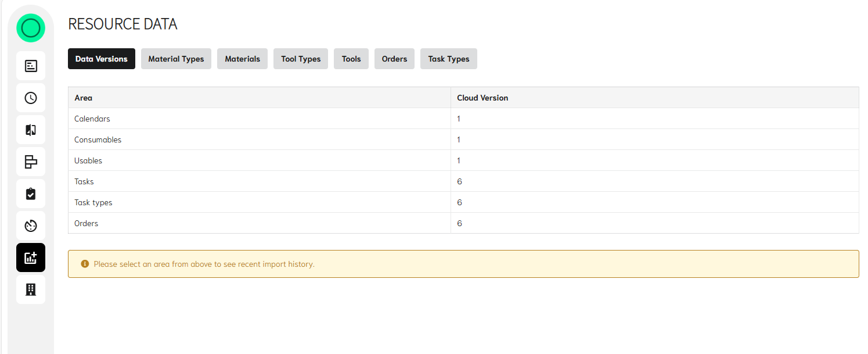Open the clipboard checkmark sidebar icon
Viewport: 868px width, 354px height.
(x=31, y=194)
